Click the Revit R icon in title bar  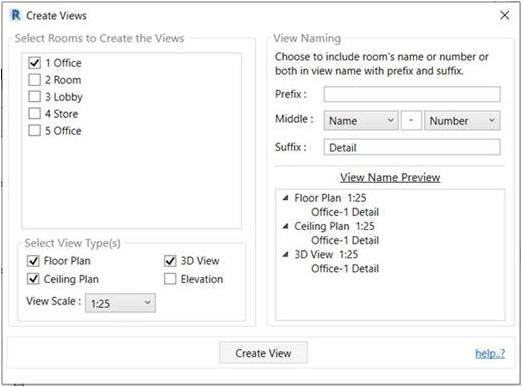click(x=16, y=15)
